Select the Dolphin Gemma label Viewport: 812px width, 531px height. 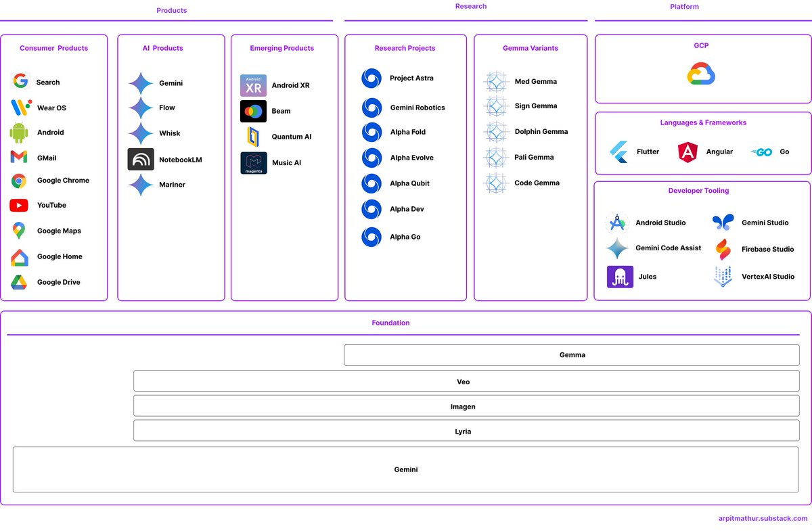[x=541, y=132]
